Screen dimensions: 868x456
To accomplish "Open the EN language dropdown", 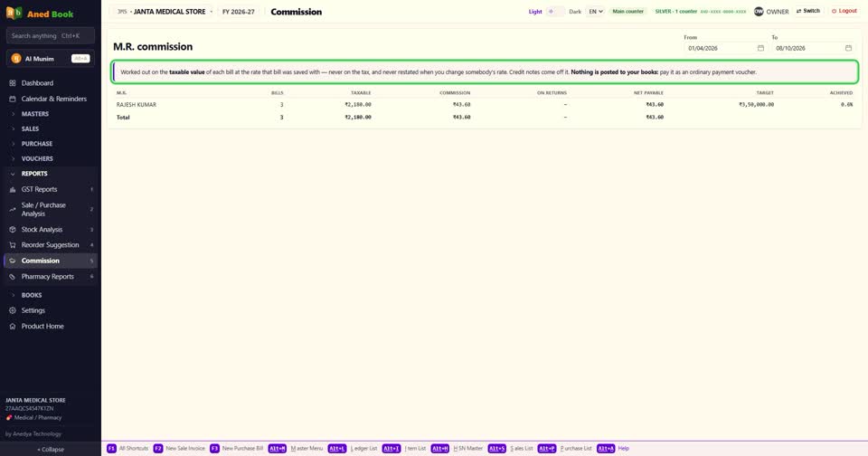I will tap(595, 11).
